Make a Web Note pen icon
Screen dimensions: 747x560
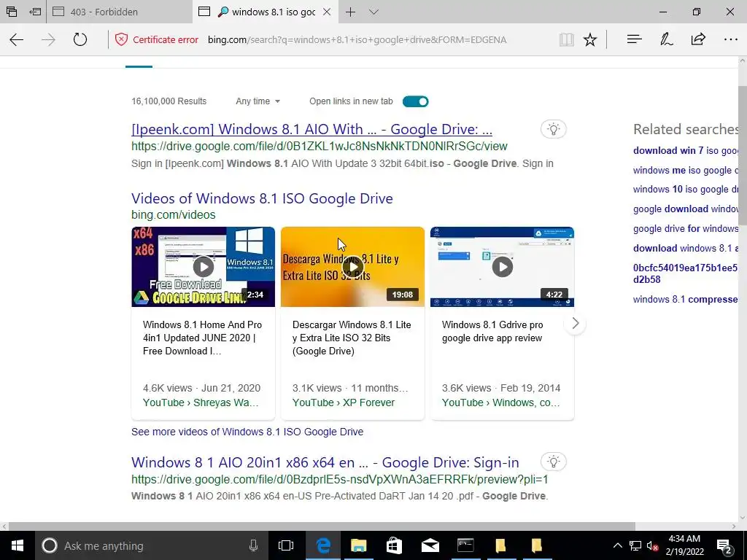click(x=666, y=39)
